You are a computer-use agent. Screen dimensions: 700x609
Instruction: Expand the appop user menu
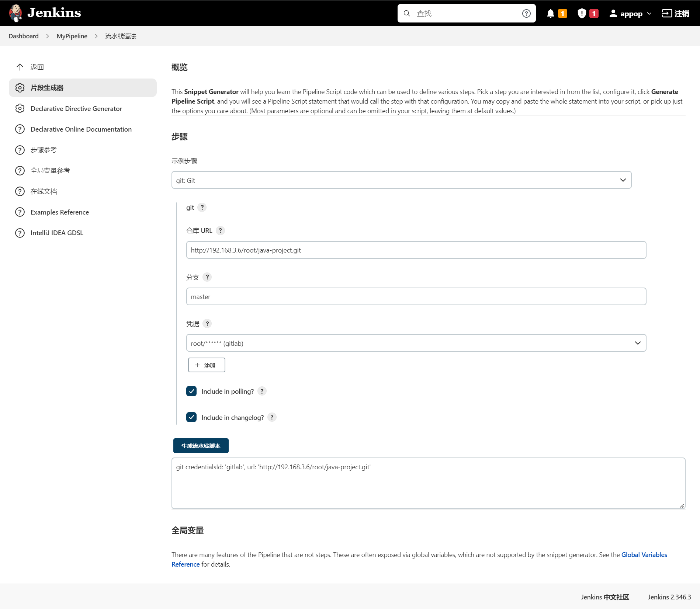point(630,14)
